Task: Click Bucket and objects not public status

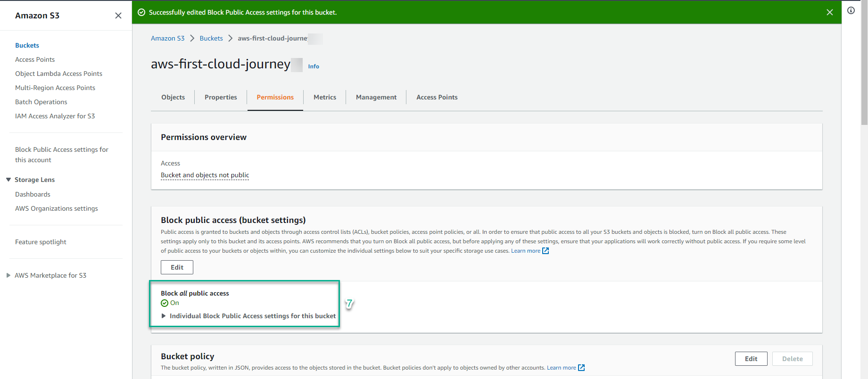Action: [x=205, y=175]
